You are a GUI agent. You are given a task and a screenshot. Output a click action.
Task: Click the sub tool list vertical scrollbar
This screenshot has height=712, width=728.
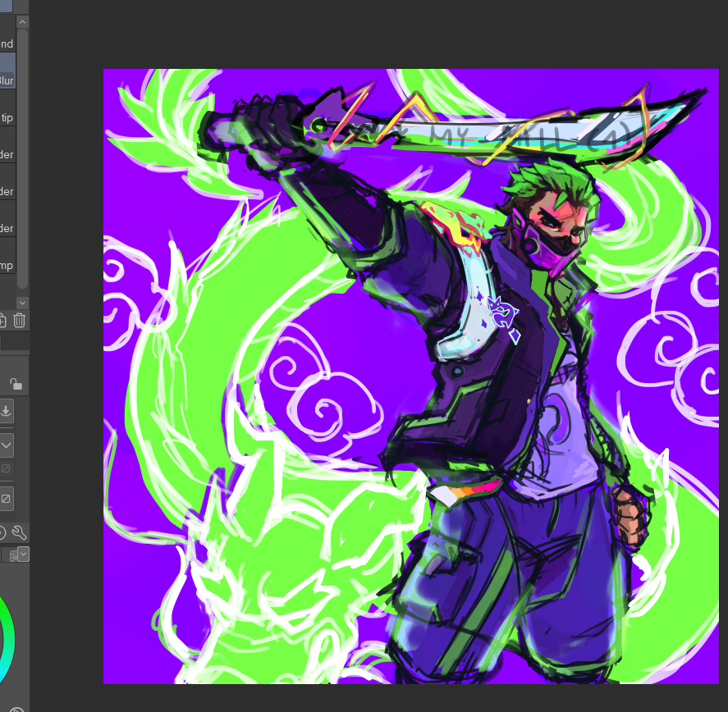click(x=22, y=157)
